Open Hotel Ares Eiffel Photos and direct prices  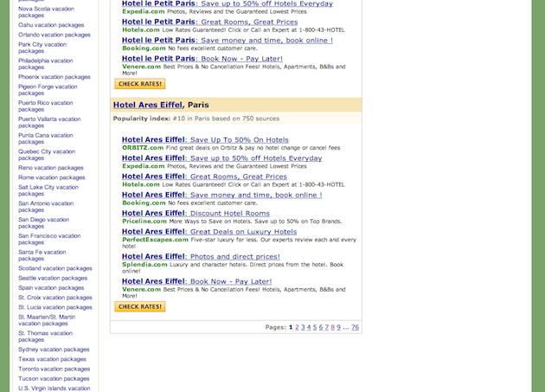pyautogui.click(x=201, y=257)
